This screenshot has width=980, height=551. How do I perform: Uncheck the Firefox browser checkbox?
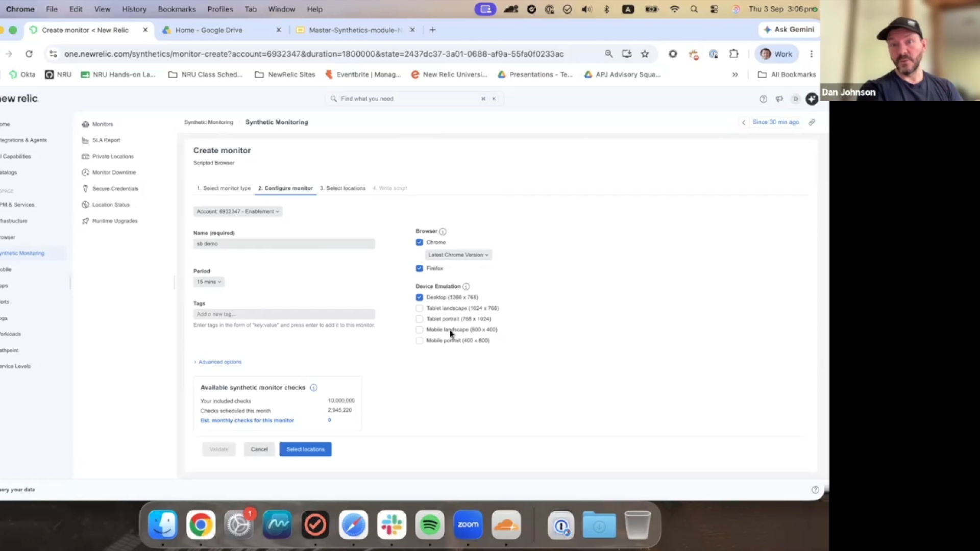(420, 268)
